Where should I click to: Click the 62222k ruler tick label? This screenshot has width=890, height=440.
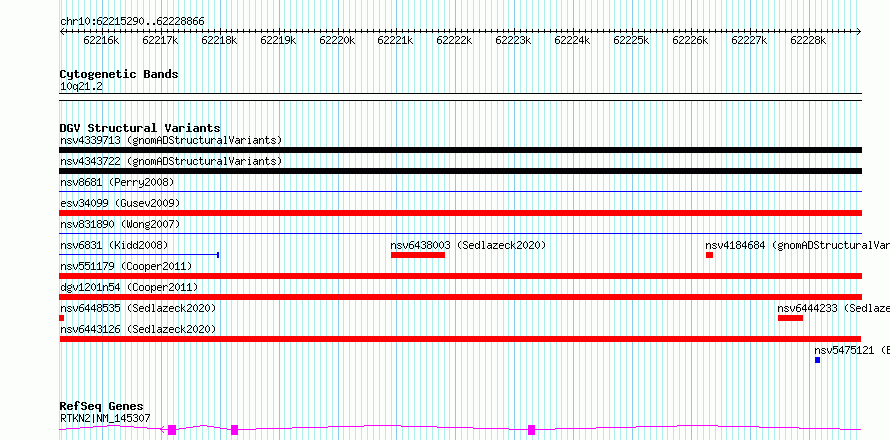(454, 40)
